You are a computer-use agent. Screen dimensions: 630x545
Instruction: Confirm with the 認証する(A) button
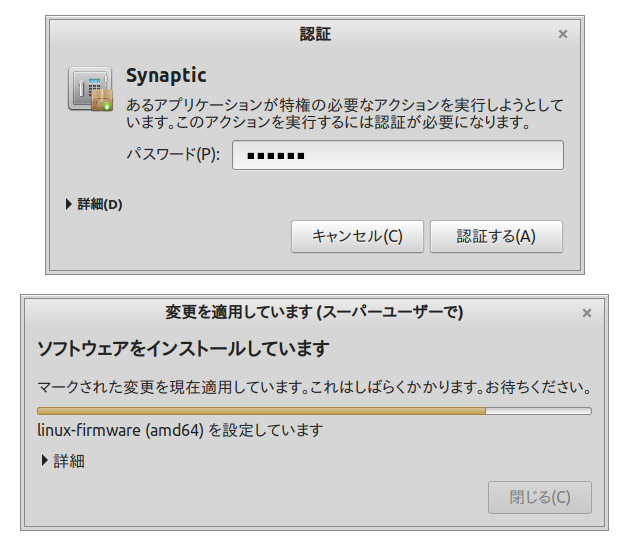coord(496,237)
